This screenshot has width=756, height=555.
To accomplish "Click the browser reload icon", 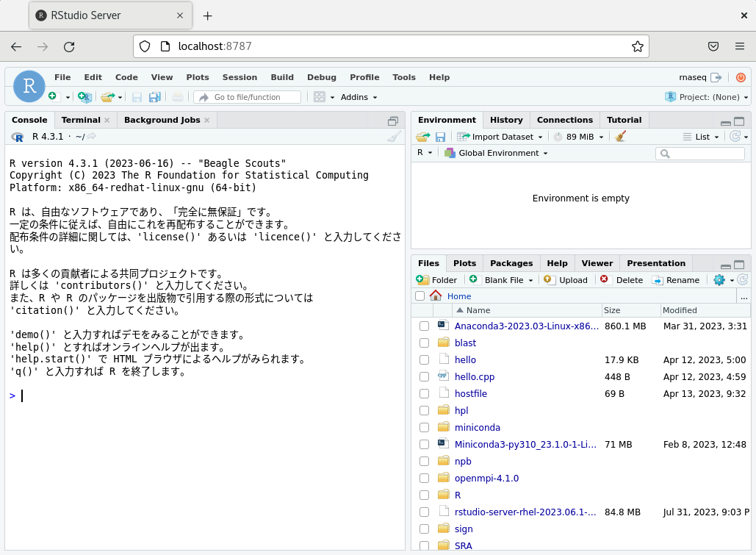I will point(69,47).
